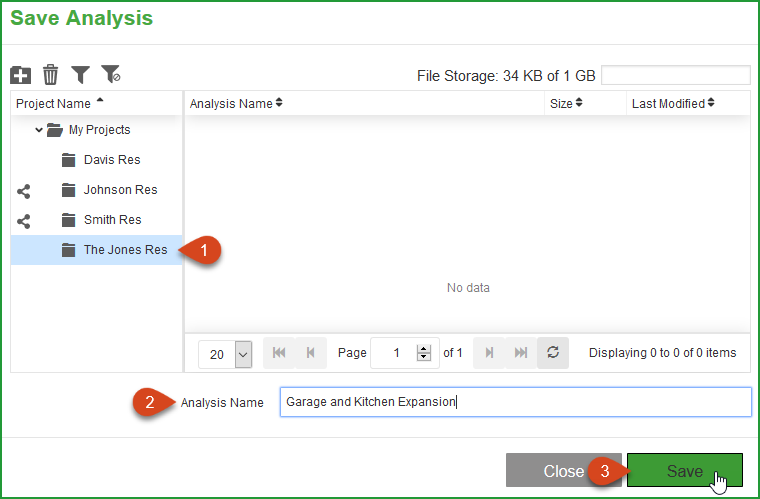Click the Close button
This screenshot has height=499, width=760.
click(x=563, y=470)
